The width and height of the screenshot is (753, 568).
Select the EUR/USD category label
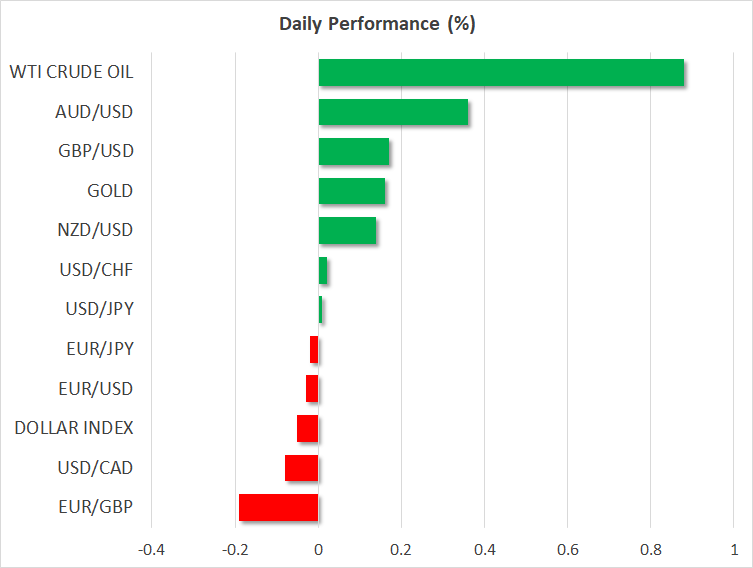point(95,388)
